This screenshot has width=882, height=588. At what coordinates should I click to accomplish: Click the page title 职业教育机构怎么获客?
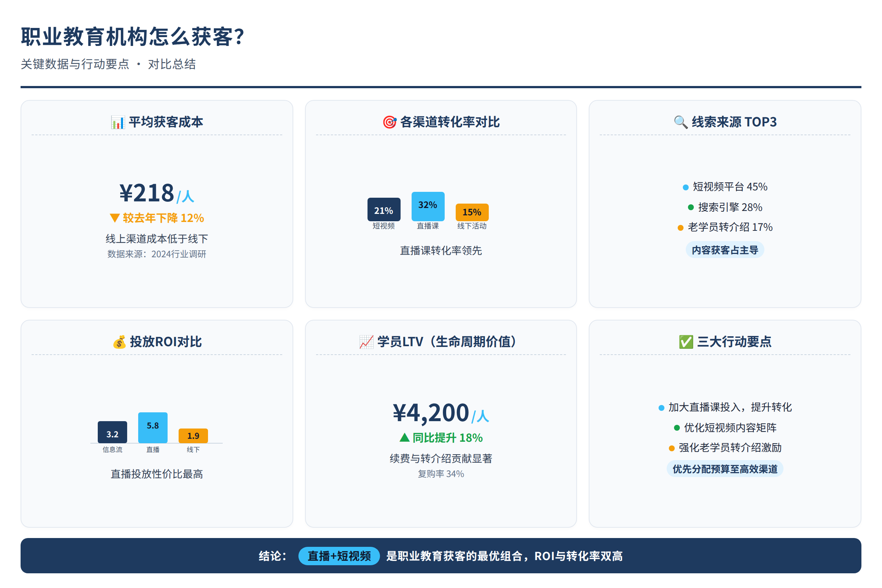(132, 37)
